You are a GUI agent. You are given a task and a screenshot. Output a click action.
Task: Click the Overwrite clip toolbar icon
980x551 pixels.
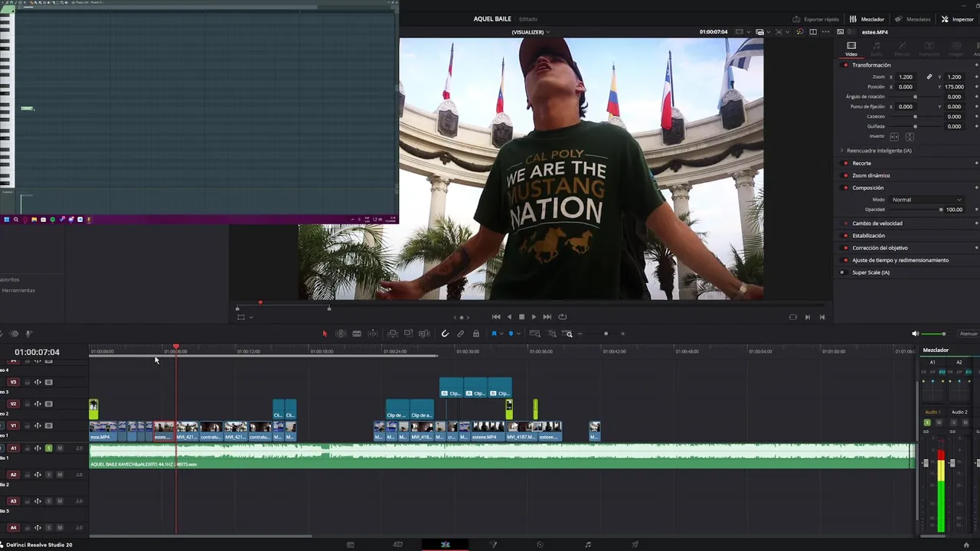pyautogui.click(x=408, y=334)
